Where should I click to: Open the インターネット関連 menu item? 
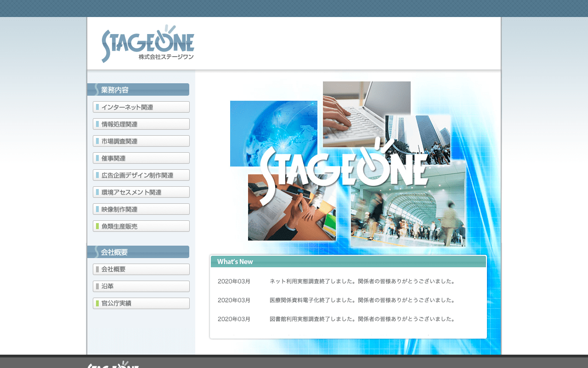pyautogui.click(x=141, y=107)
